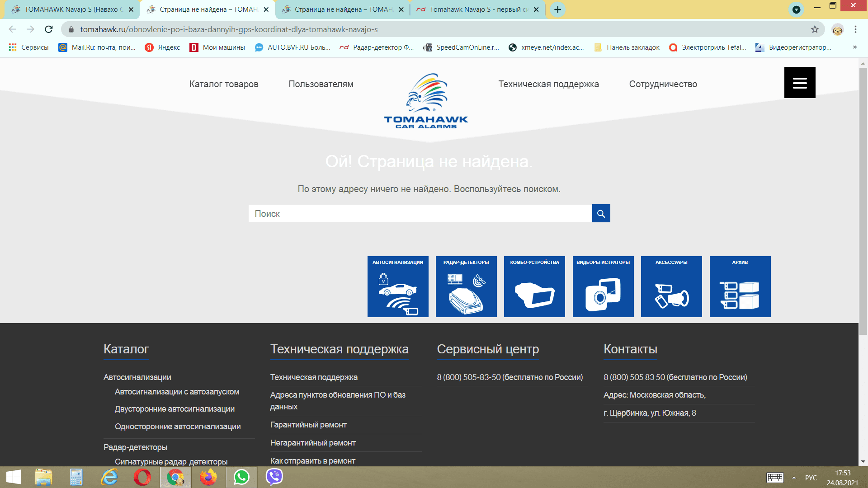Image resolution: width=868 pixels, height=488 pixels.
Task: Bookmark this page with star icon
Action: [x=815, y=29]
